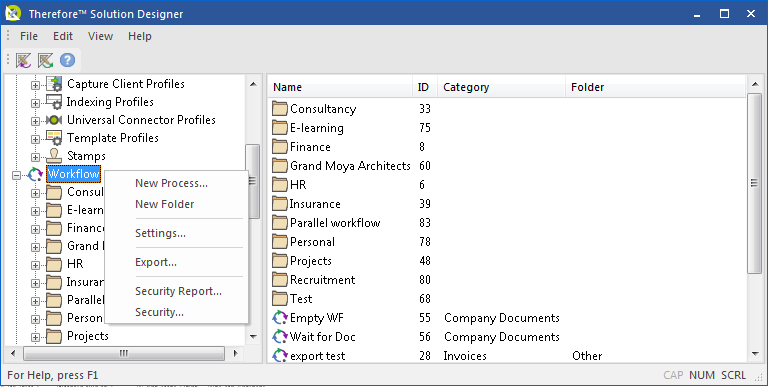The height and width of the screenshot is (387, 769).
Task: Click the first connect toolbar icon
Action: pyautogui.click(x=24, y=60)
